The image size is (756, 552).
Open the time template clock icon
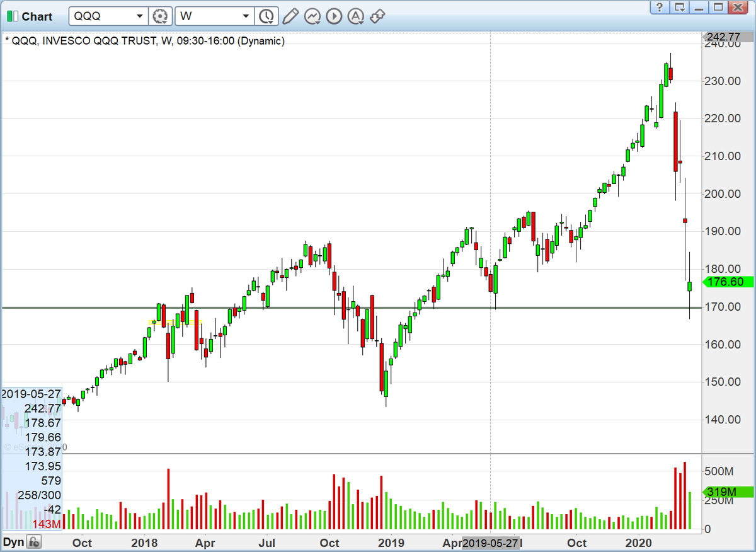point(266,16)
